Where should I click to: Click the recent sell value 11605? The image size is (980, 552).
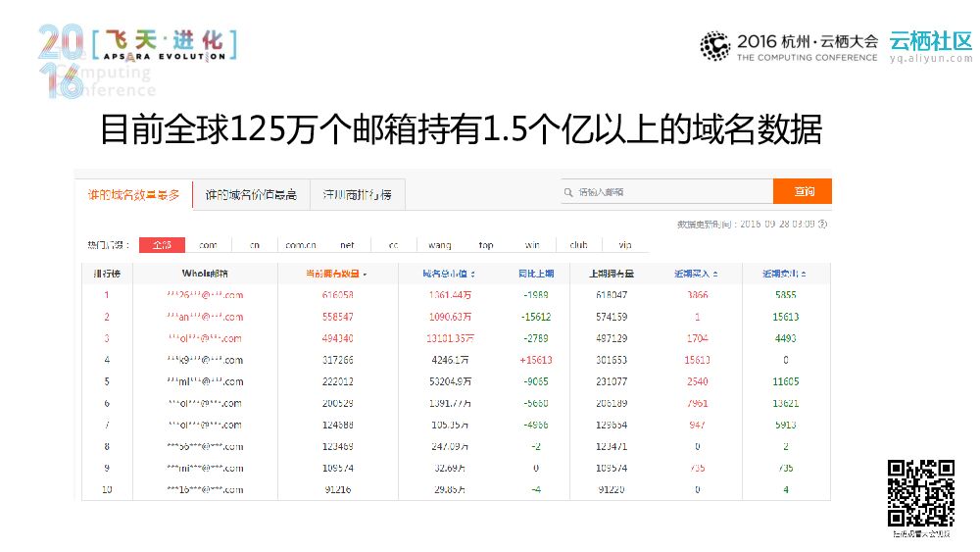786,381
